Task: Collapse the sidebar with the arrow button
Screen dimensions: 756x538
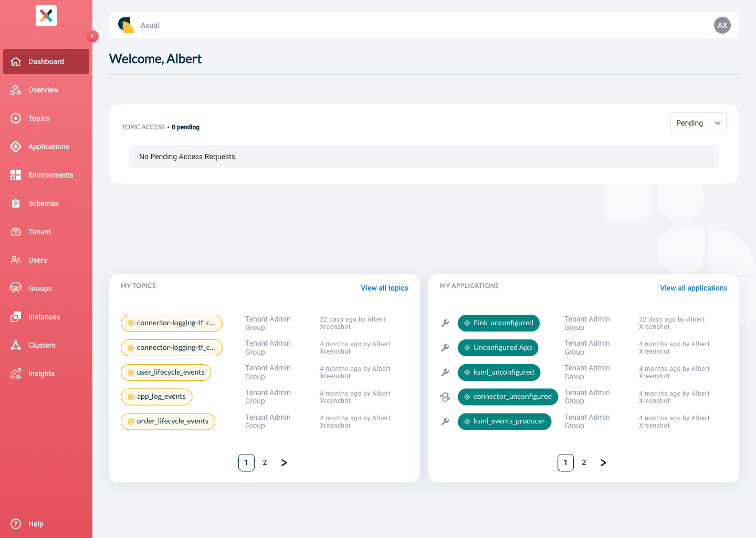Action: [x=92, y=36]
